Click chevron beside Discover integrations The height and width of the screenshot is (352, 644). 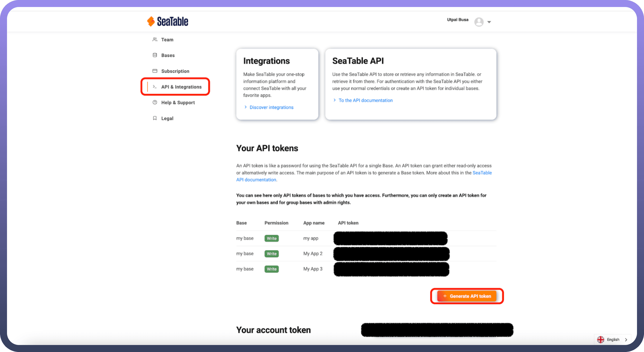point(245,107)
